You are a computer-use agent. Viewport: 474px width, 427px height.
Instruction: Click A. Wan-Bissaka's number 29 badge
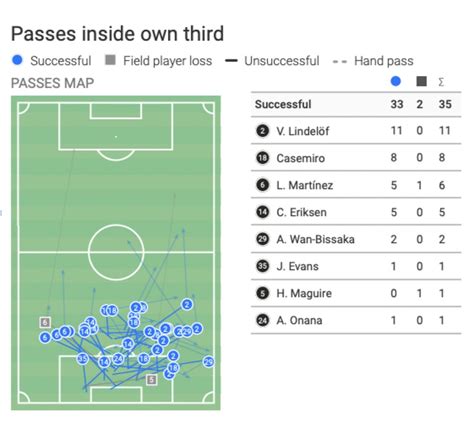262,239
